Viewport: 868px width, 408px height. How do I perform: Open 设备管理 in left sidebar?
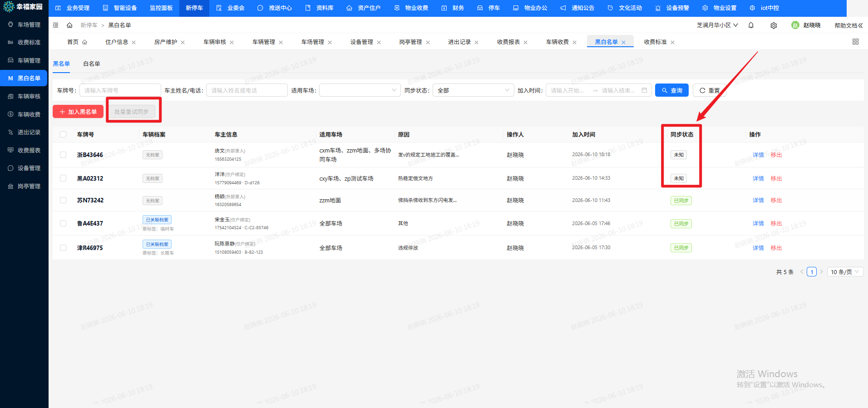pos(24,168)
